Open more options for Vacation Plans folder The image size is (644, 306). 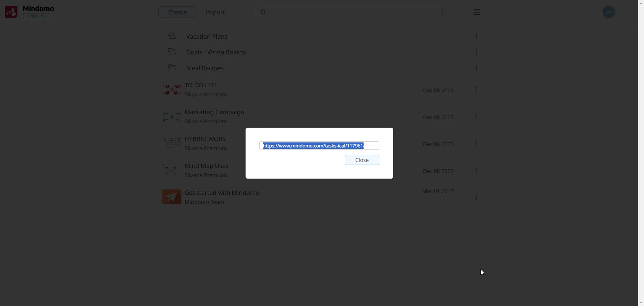pyautogui.click(x=476, y=36)
